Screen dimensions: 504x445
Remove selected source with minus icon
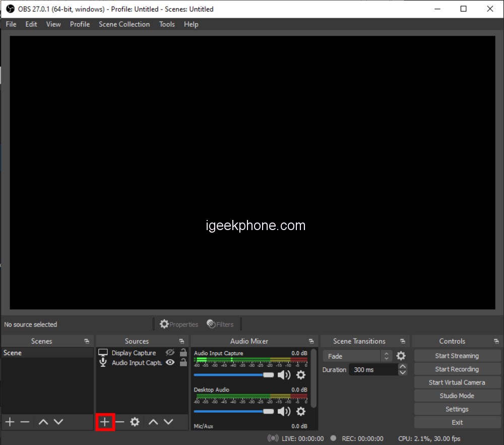point(119,422)
